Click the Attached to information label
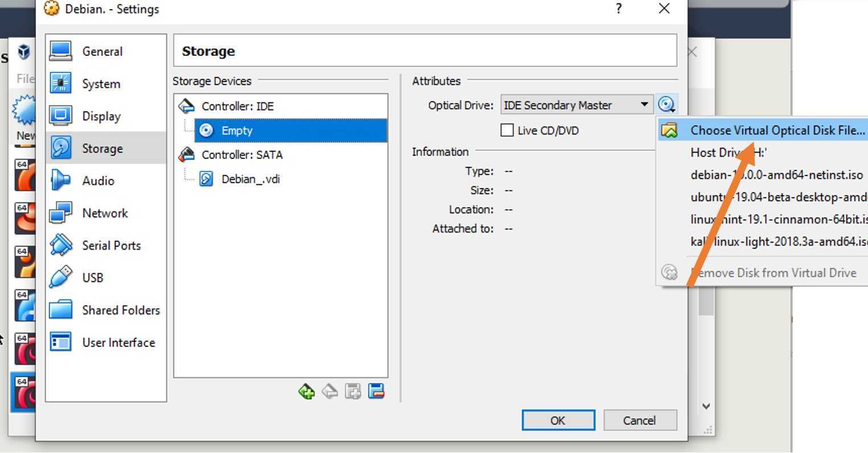Screen dimensions: 868x453 click(462, 228)
